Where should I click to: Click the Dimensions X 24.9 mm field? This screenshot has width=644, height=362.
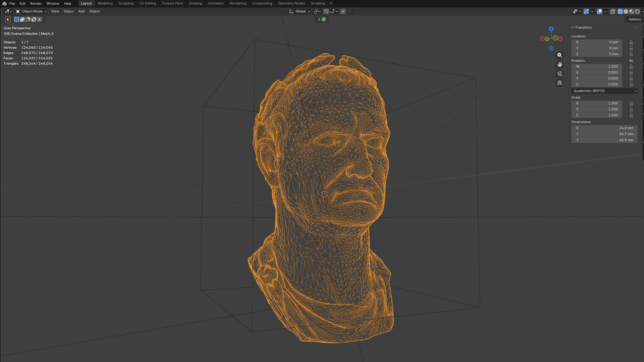click(604, 128)
